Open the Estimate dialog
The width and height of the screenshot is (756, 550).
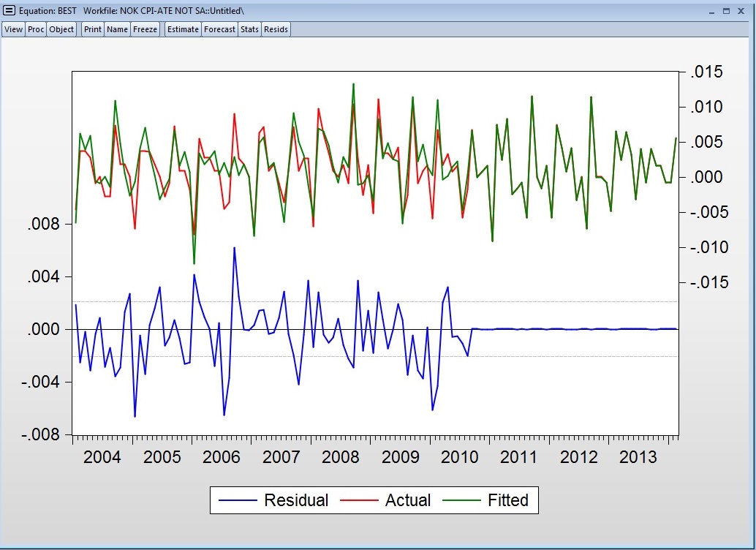183,29
